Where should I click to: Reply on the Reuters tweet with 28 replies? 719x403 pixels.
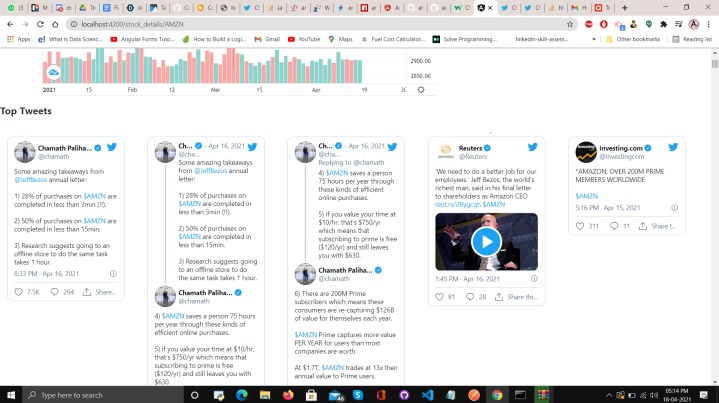470,297
